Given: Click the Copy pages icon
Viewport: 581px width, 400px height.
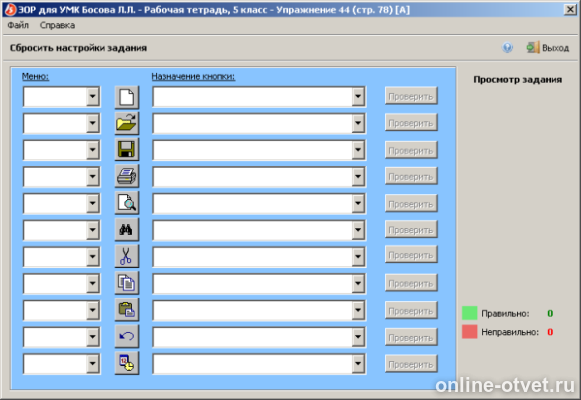Looking at the screenshot, I should 127,283.
